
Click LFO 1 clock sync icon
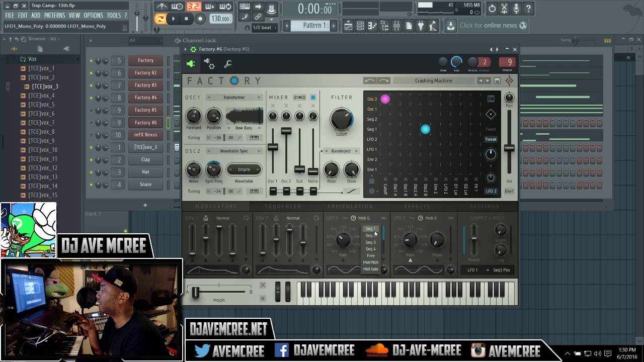353,218
